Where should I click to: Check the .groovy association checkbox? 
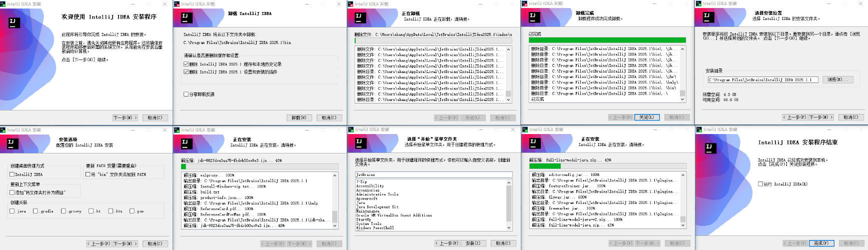tap(64, 211)
